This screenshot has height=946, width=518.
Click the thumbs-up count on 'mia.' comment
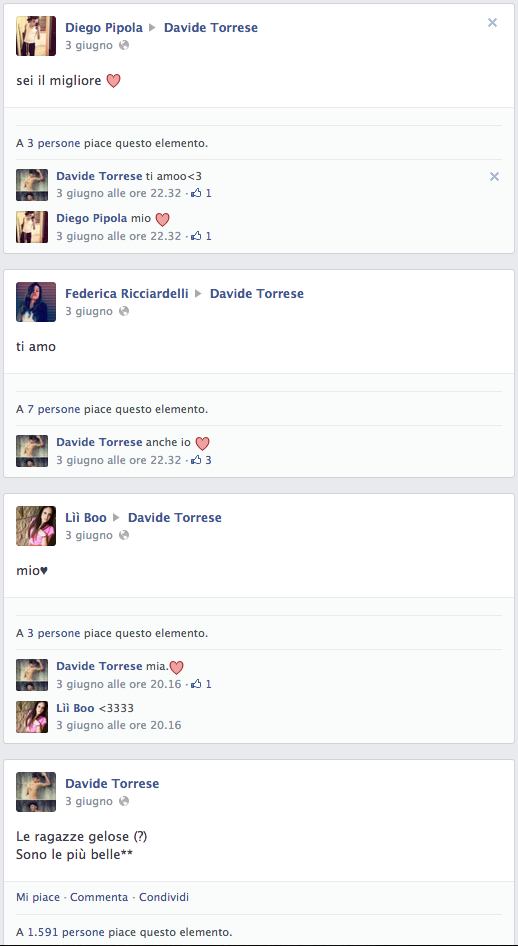201,684
